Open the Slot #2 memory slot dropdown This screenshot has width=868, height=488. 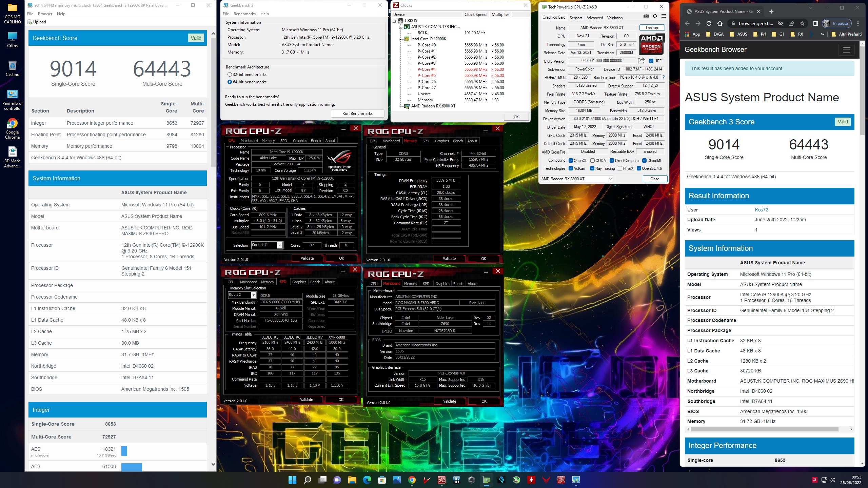point(242,295)
